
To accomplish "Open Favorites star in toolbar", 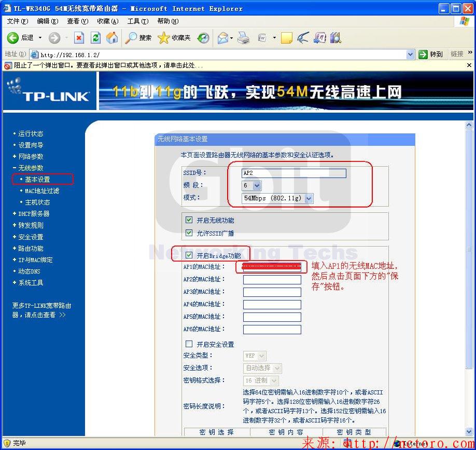I will (x=163, y=38).
